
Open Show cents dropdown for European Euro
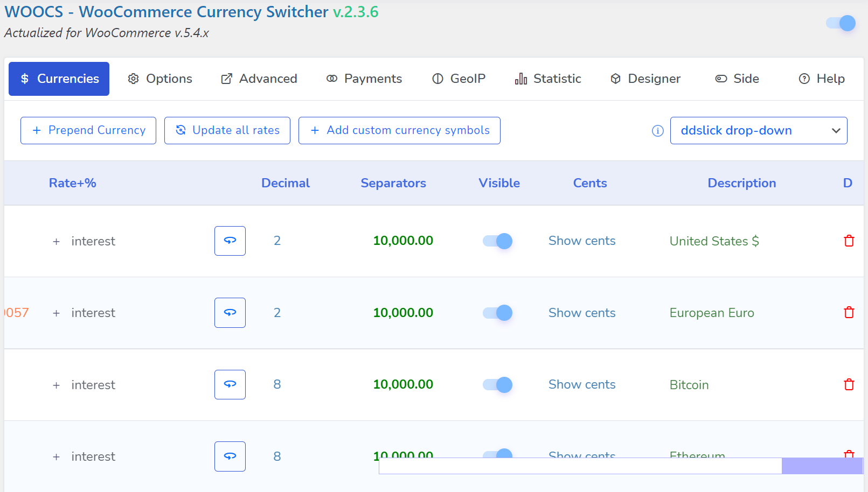582,313
